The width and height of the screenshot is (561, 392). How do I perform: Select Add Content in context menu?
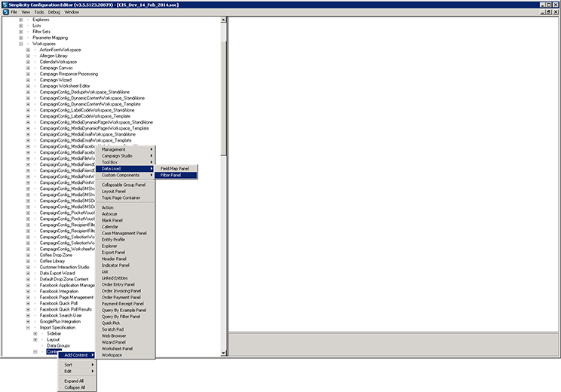click(77, 355)
